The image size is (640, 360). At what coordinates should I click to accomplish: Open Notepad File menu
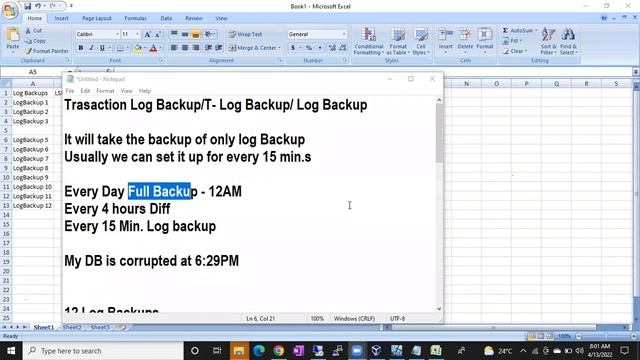coord(70,91)
